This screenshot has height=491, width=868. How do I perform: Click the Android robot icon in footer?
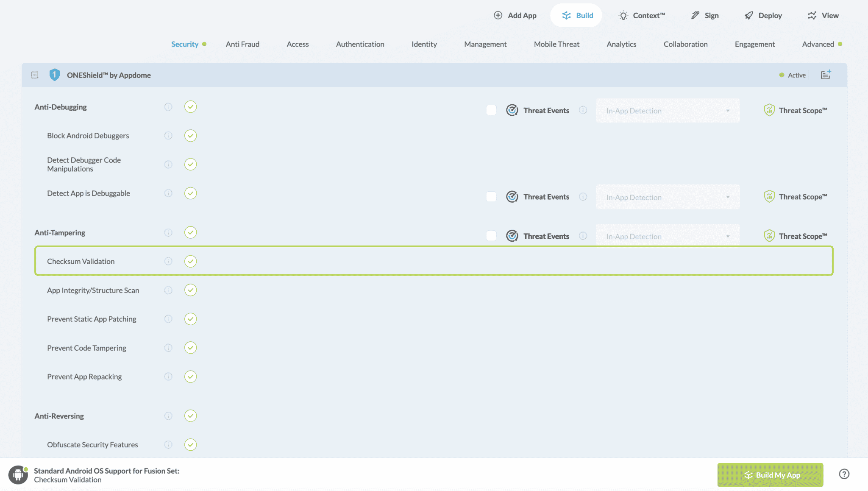coord(18,474)
